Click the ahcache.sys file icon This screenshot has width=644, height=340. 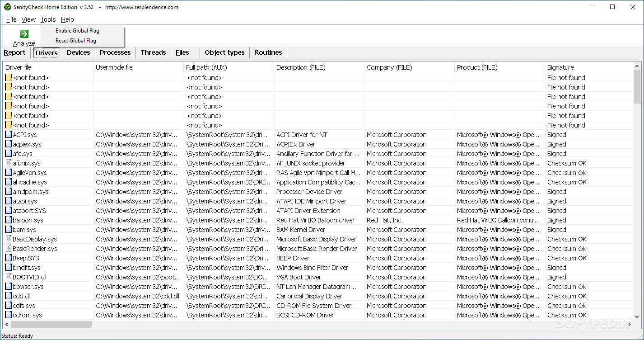click(9, 182)
